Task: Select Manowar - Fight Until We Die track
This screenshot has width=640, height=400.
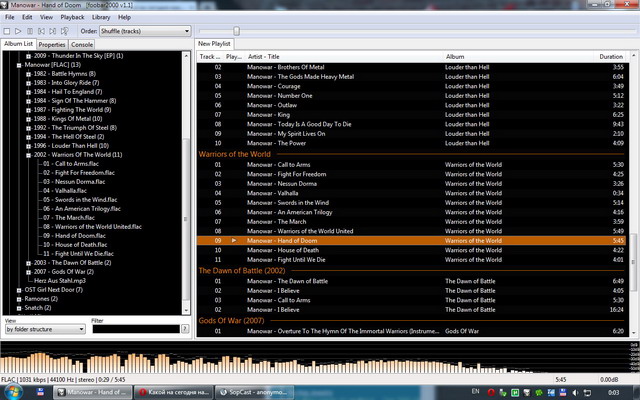Action: pyautogui.click(x=413, y=260)
